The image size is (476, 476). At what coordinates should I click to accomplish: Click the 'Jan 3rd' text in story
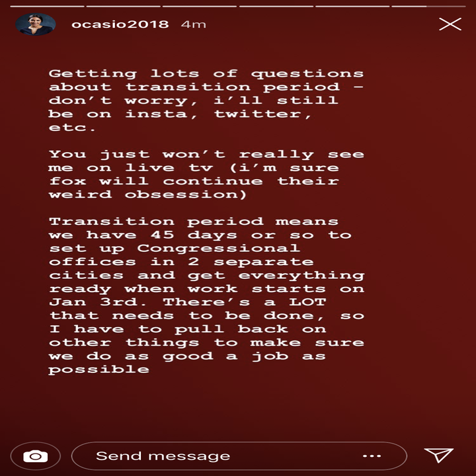click(98, 302)
